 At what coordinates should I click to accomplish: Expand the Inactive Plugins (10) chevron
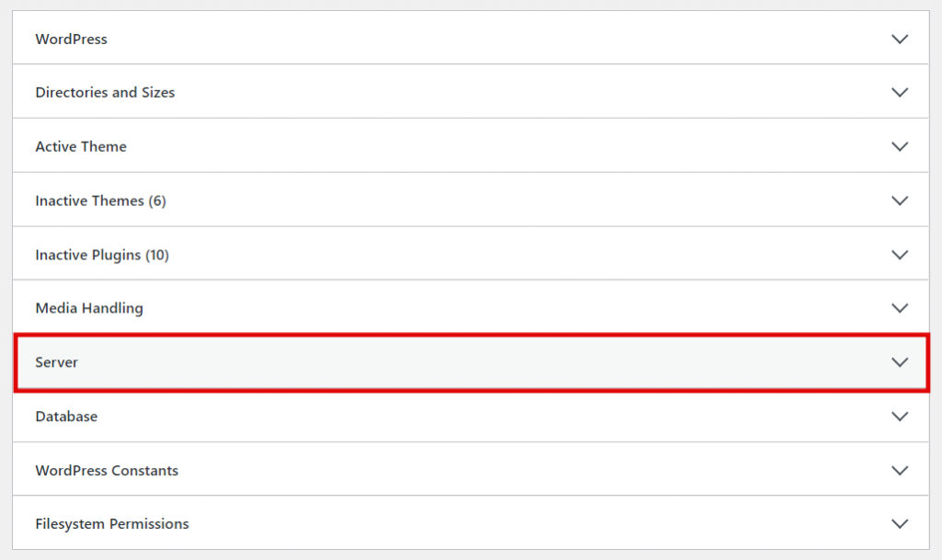(900, 254)
